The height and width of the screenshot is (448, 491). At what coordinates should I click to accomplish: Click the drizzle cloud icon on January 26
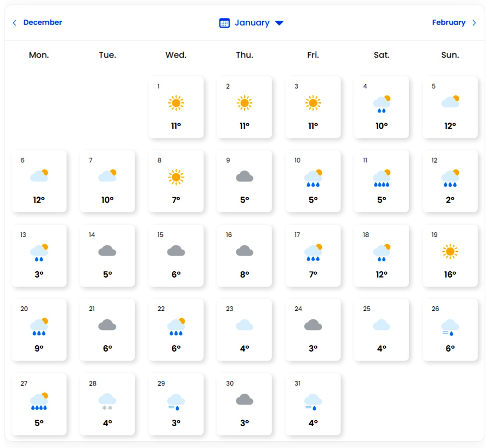click(450, 327)
